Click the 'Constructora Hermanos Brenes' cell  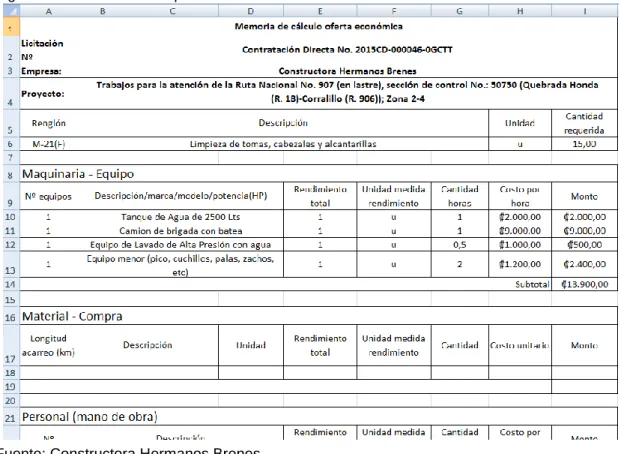pyautogui.click(x=347, y=71)
